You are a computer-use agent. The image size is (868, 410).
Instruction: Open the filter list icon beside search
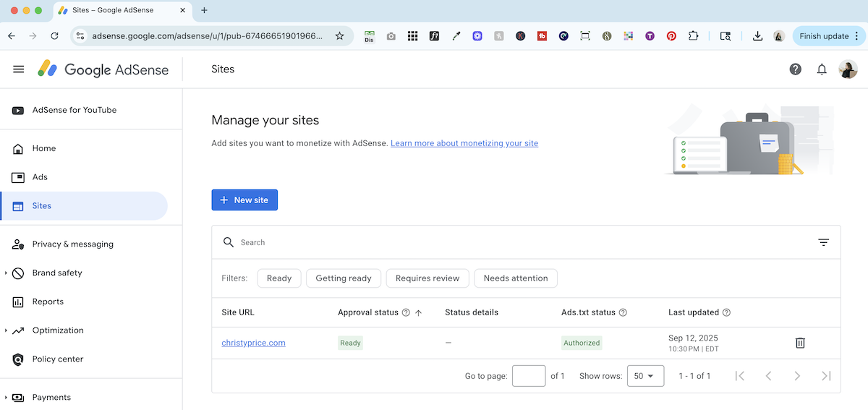[x=823, y=242]
